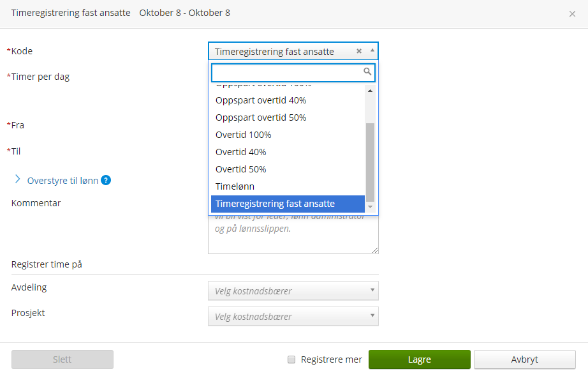Click the scroll down arrow in the code list
The width and height of the screenshot is (588, 378).
pos(370,207)
